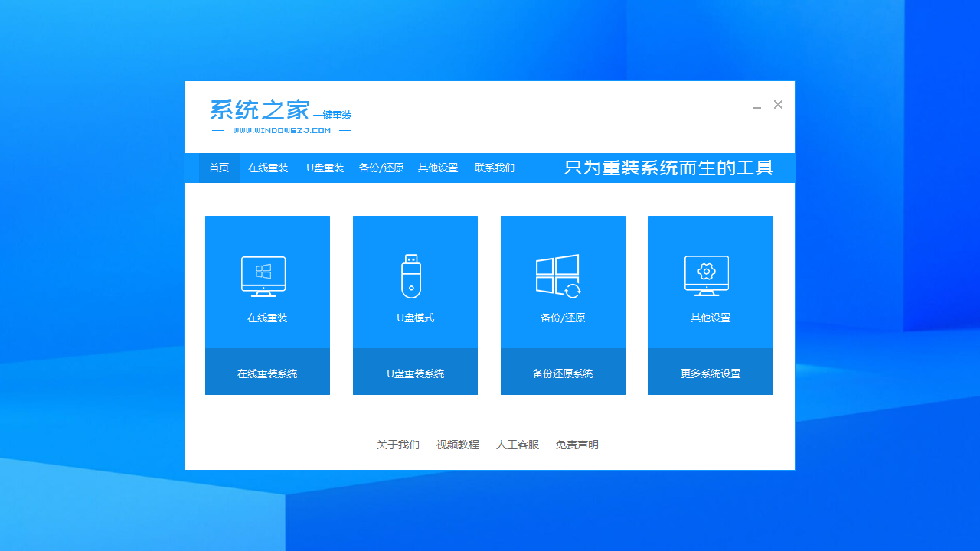Click the 备份还原系统 button

tap(563, 372)
